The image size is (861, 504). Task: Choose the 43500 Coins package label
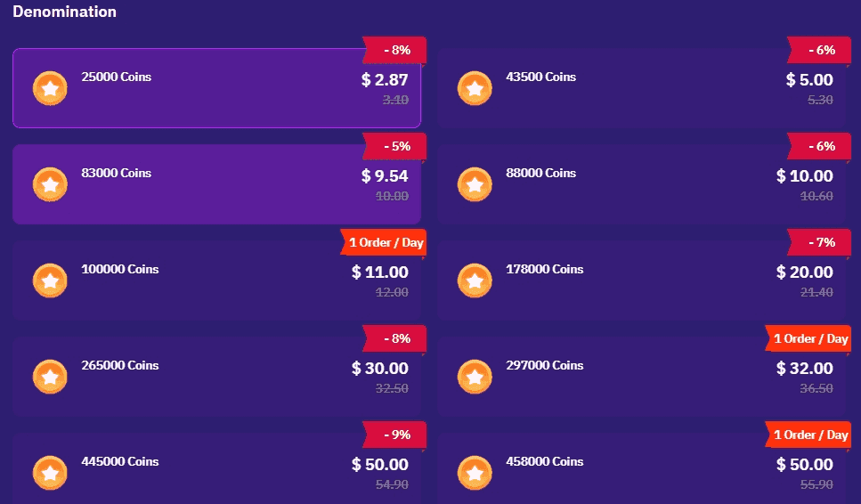point(540,77)
